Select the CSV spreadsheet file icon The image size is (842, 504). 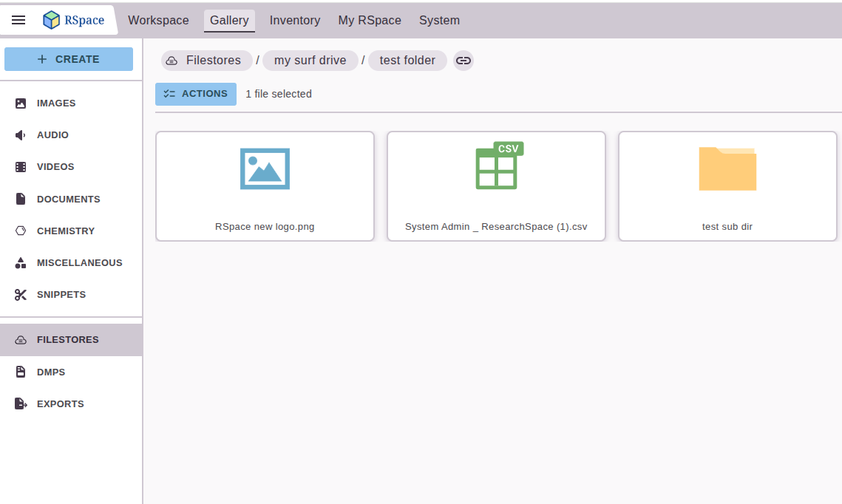tap(499, 166)
